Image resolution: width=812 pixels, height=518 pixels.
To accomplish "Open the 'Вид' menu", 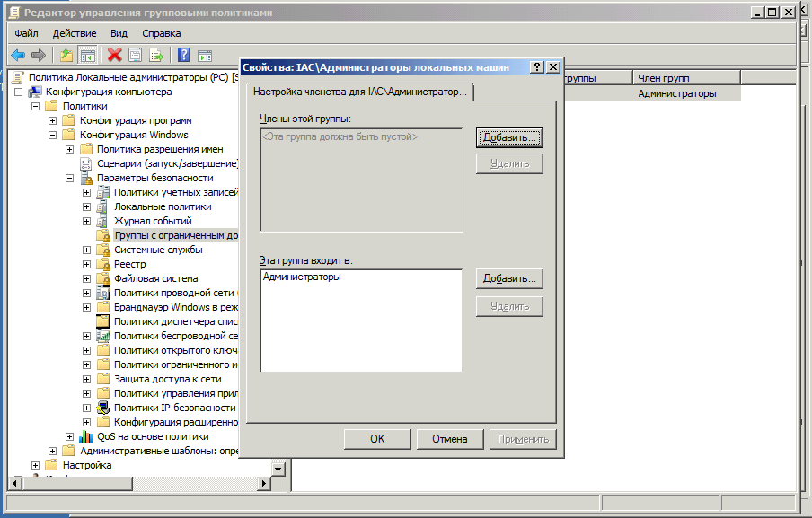I will click(119, 33).
